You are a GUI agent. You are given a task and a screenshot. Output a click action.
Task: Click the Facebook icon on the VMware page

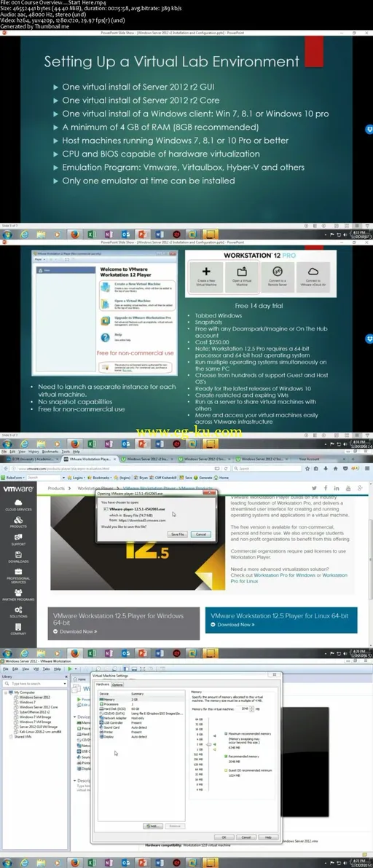325,488
